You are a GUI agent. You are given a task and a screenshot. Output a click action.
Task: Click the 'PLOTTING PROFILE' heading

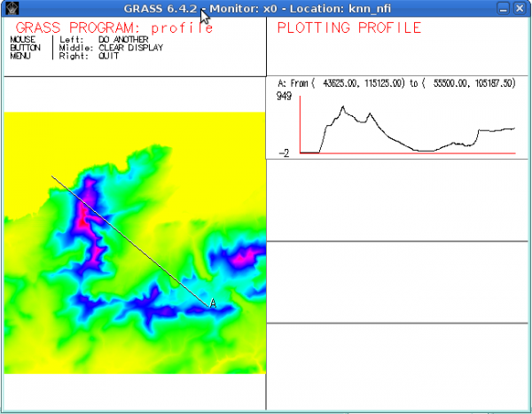348,27
